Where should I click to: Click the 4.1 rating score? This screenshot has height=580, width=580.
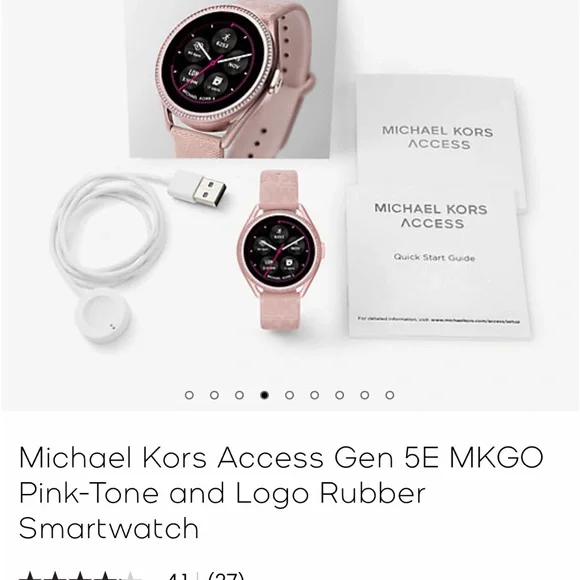coord(179,576)
